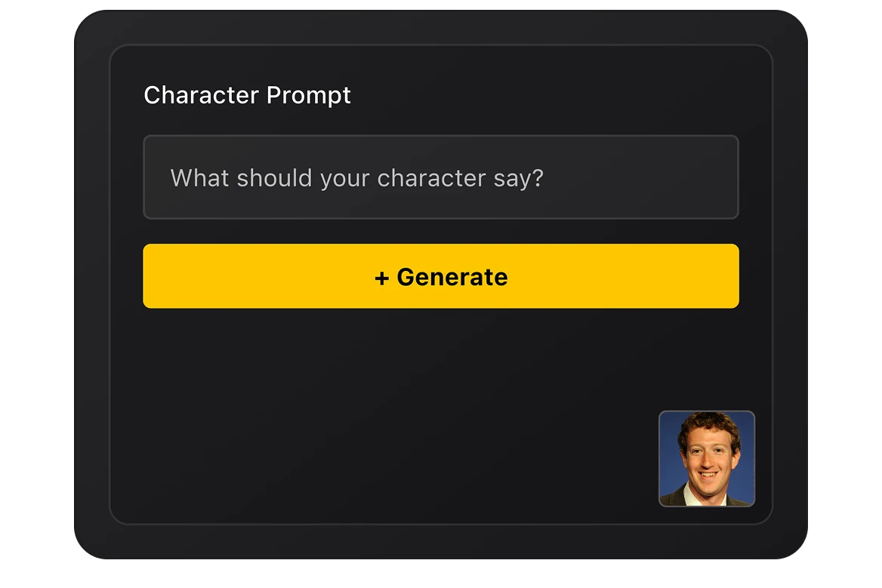Click the suited man avatar picture

coord(707,459)
